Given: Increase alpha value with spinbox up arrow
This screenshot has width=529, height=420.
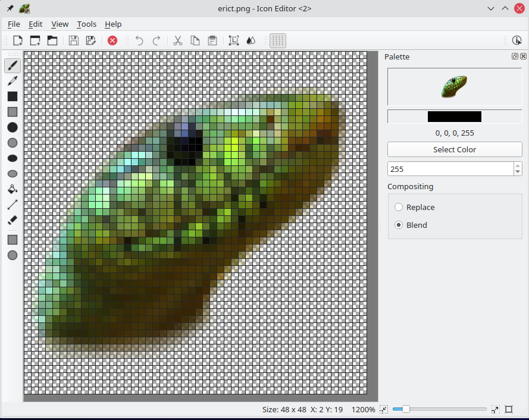Looking at the screenshot, I should 518,165.
